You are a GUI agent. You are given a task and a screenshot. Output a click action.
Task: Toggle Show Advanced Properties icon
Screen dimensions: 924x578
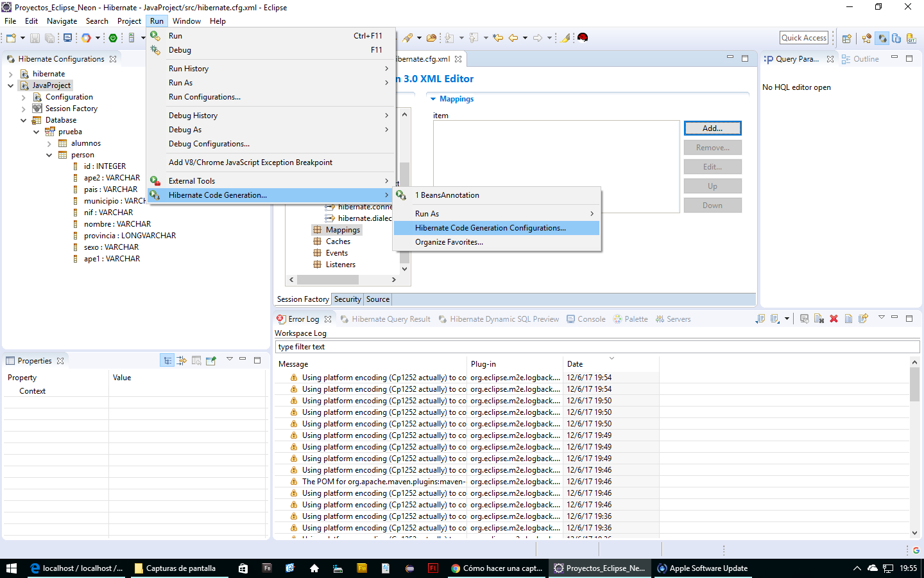[182, 360]
